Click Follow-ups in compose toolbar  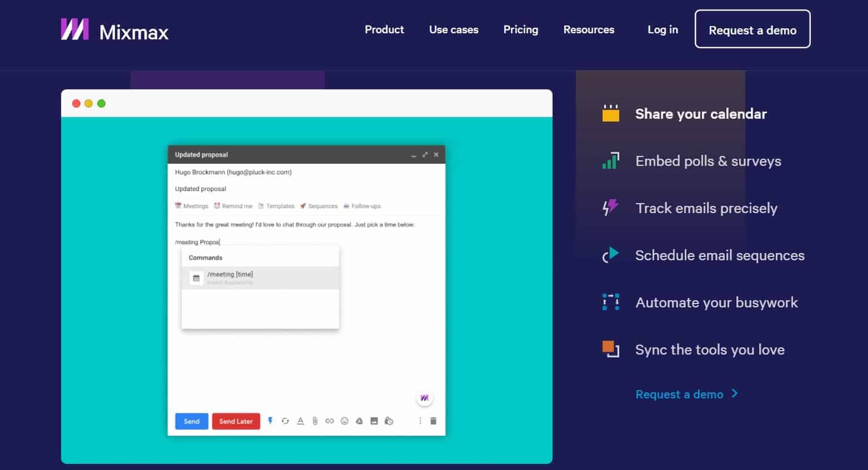pos(362,206)
